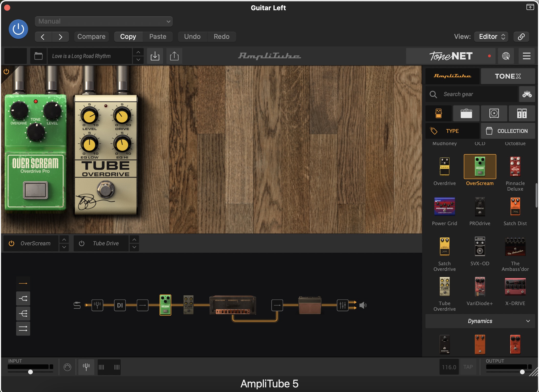This screenshot has width=539, height=392.
Task: Open the View Editor dropdown
Action: click(x=491, y=37)
